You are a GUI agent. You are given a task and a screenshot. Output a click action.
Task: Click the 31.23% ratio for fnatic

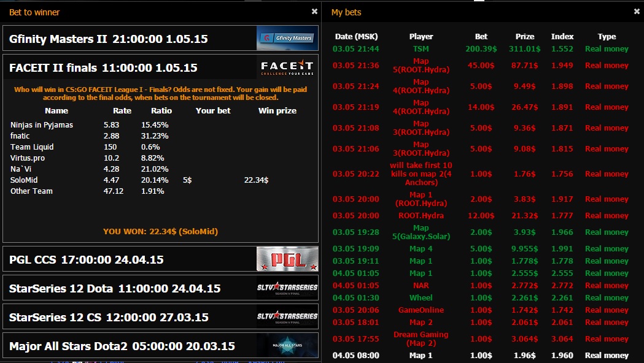point(155,136)
